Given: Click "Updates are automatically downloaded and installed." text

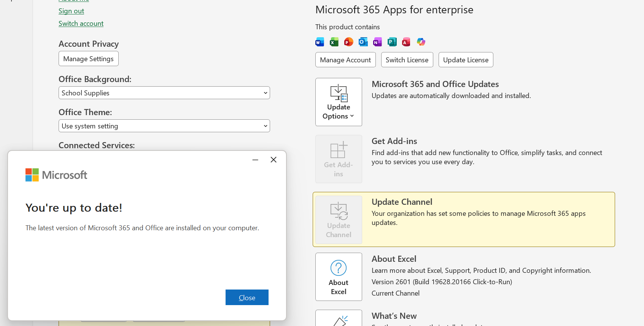Looking at the screenshot, I should [x=451, y=96].
